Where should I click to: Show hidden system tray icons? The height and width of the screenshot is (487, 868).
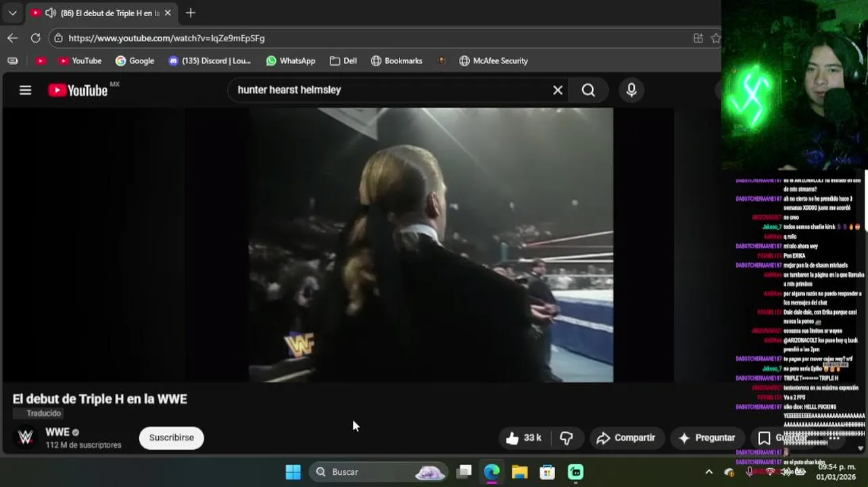[x=708, y=471]
